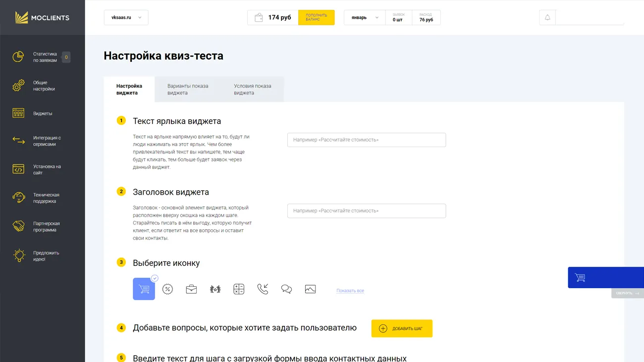The width and height of the screenshot is (644, 362).
Task: Collapse widget preview with Свернуть
Action: [627, 293]
